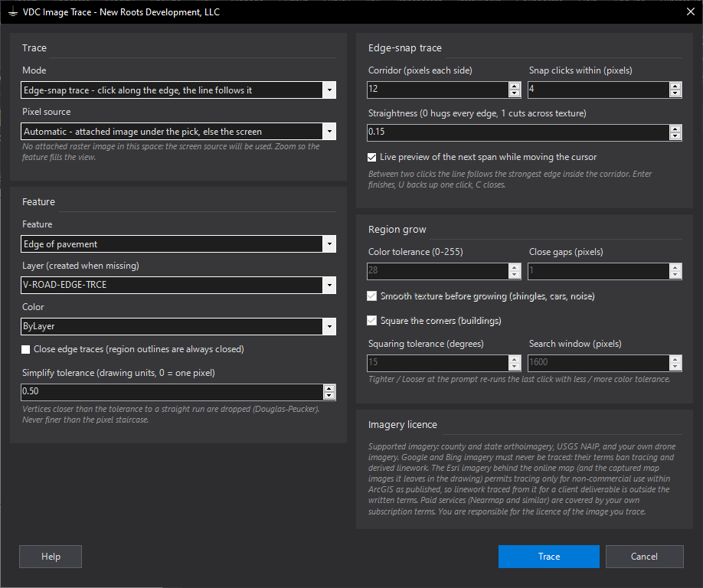Click the Squaring tolerance degrees field
Image resolution: width=703 pixels, height=588 pixels.
point(437,363)
